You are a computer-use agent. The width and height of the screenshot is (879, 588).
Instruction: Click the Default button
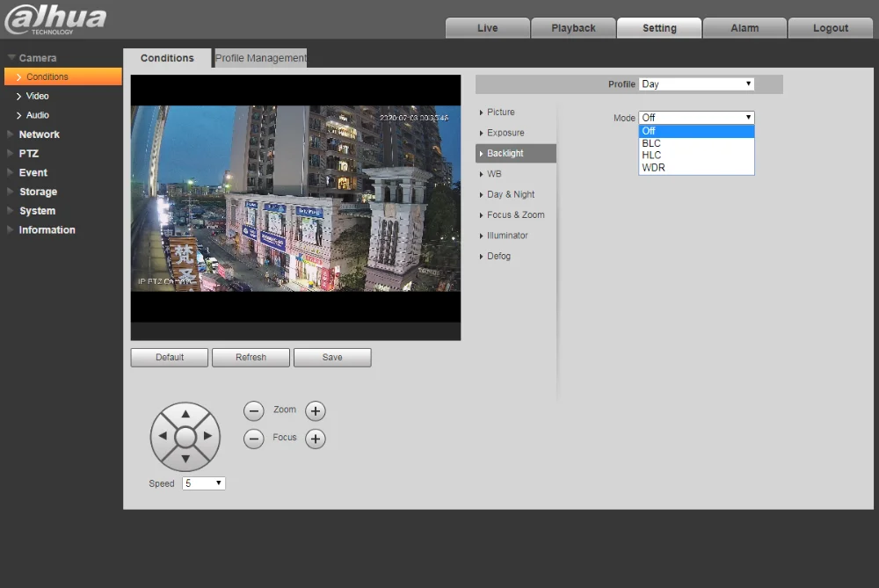[x=170, y=357]
